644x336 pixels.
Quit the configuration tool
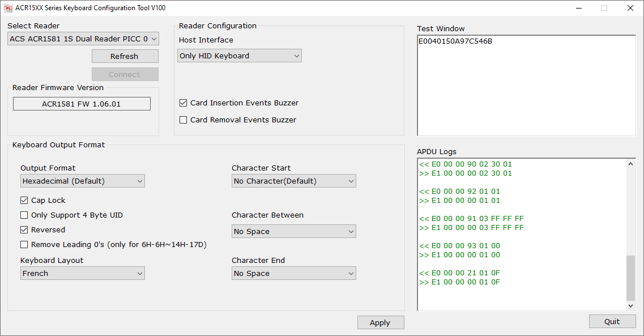point(612,322)
